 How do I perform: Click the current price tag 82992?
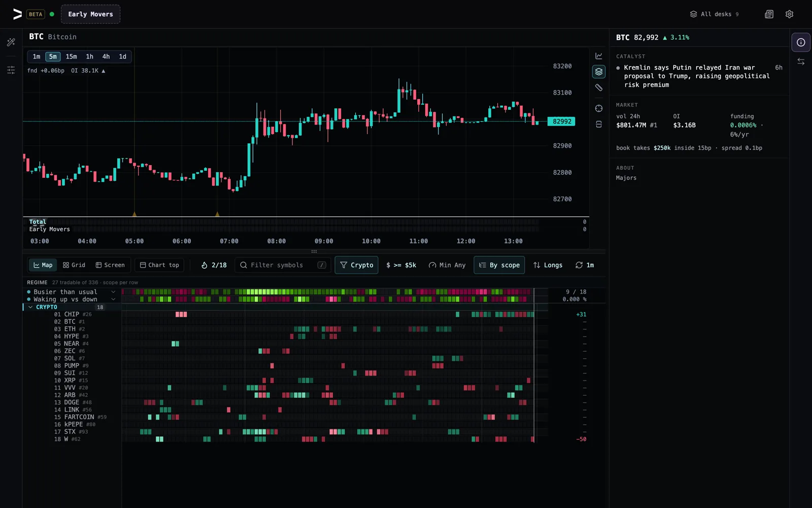point(562,121)
